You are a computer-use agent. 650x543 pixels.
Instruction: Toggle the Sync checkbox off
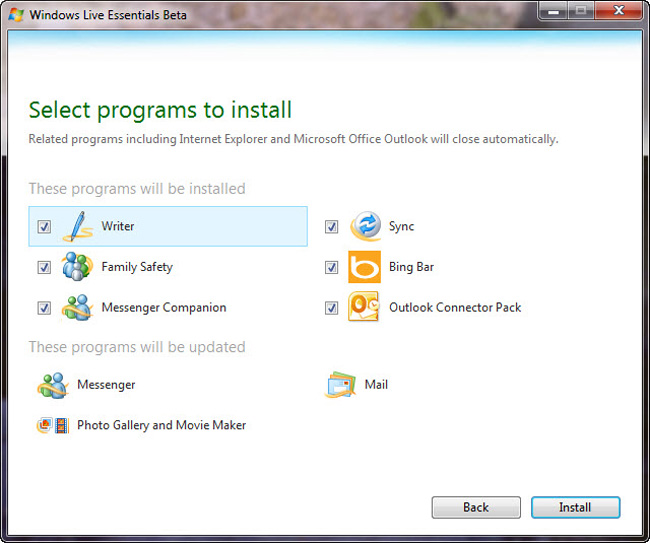(x=331, y=227)
